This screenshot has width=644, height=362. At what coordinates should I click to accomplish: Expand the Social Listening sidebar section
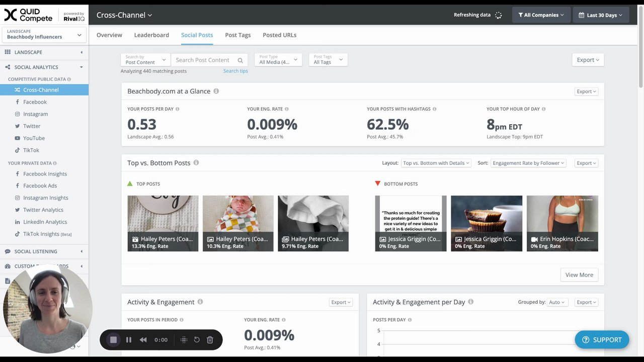click(x=44, y=251)
